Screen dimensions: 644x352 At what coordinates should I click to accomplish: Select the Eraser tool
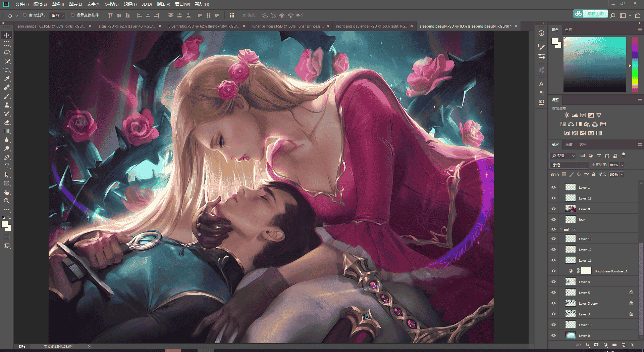[7, 122]
